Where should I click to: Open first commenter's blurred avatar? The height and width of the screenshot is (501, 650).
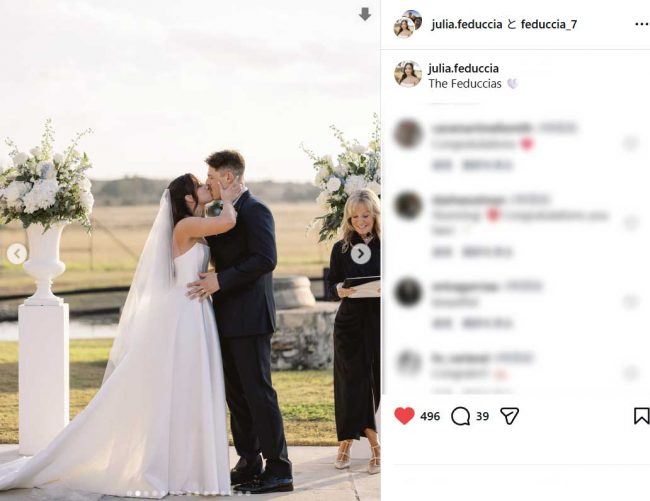point(408,134)
